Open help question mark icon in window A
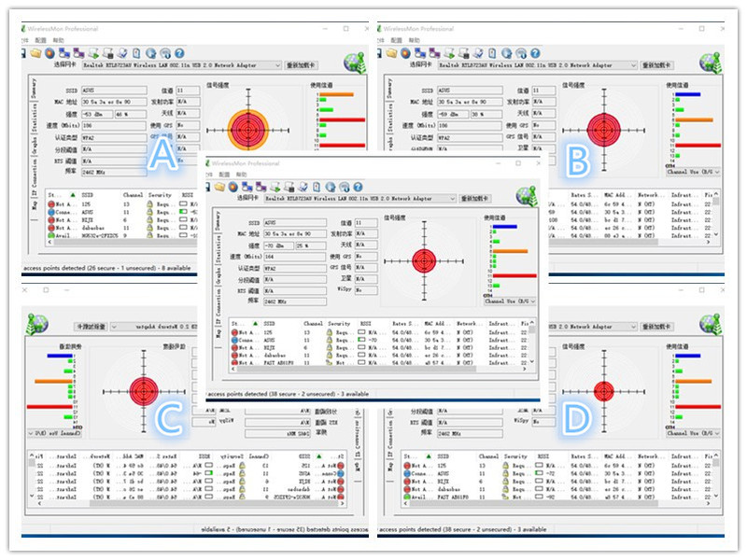Viewport: 747px width, 560px height. pos(179,53)
